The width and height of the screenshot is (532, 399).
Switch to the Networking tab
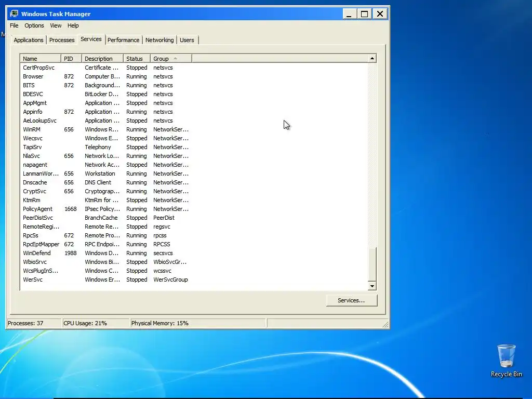point(159,40)
